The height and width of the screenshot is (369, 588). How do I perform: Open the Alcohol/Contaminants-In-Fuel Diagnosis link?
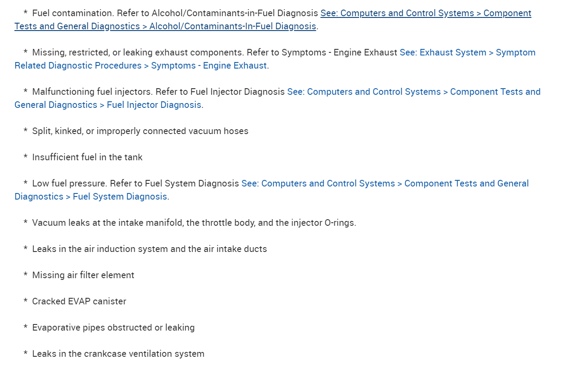(232, 26)
